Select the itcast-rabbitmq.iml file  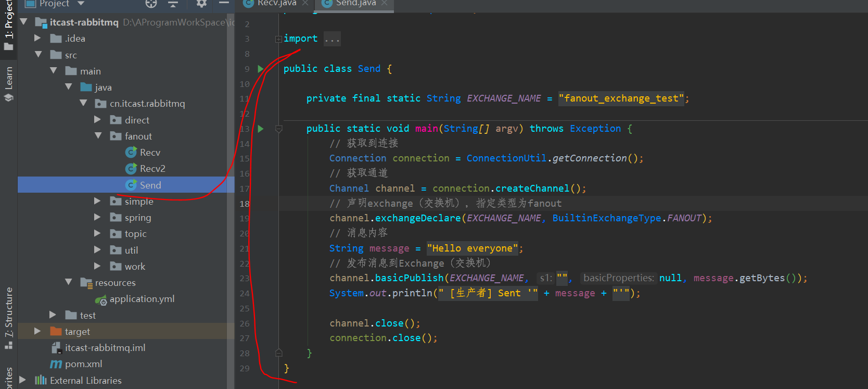tap(105, 348)
